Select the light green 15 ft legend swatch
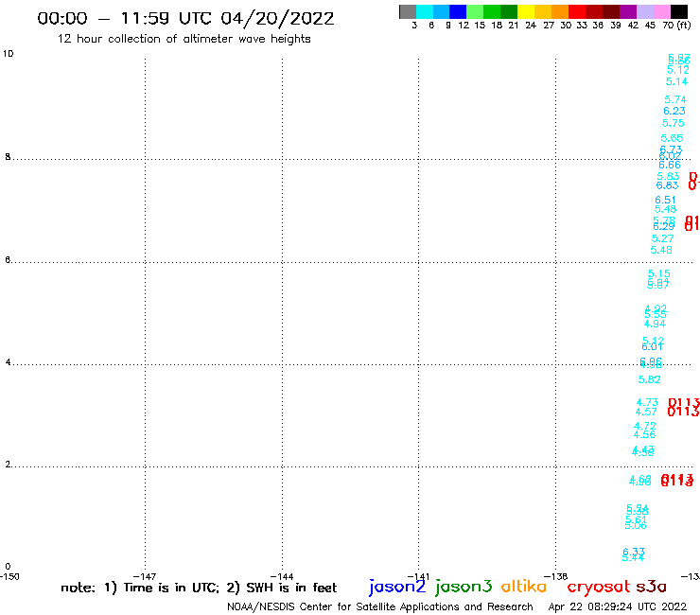Viewport: 700px width, 615px height. pyautogui.click(x=475, y=11)
